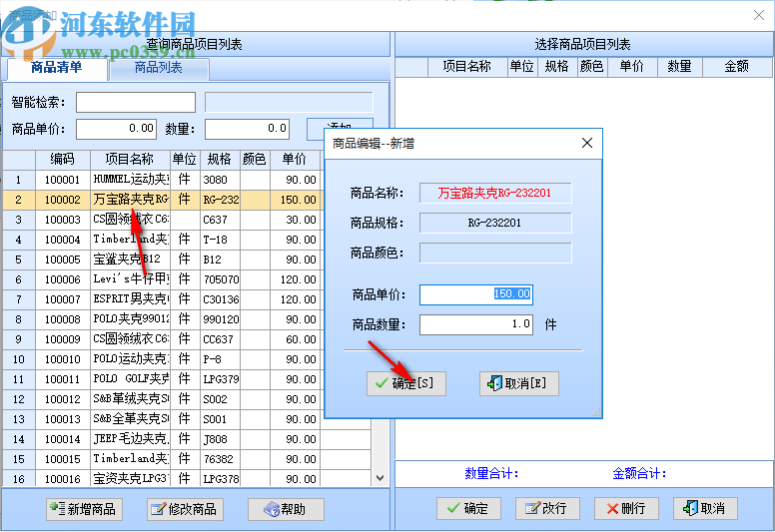Image resolution: width=775 pixels, height=532 pixels.
Task: Select the JEEP毛边夹克 product row
Action: 187,439
